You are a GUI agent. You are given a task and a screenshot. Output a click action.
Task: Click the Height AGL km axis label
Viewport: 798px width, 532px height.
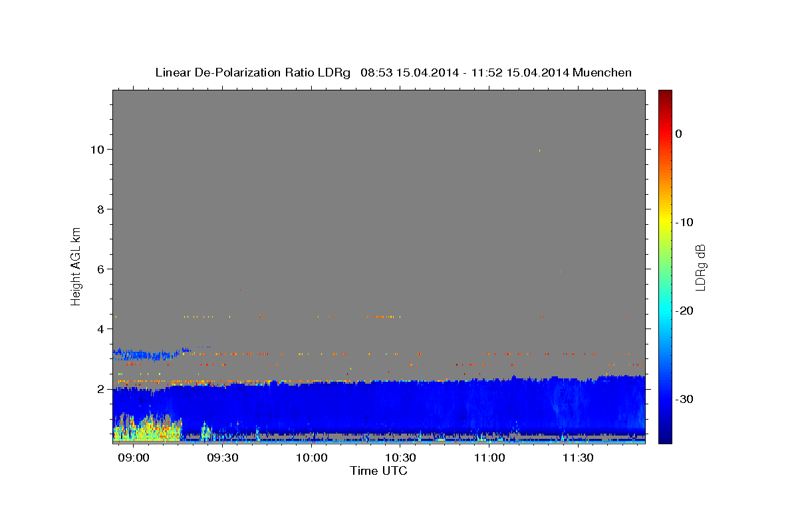(x=76, y=266)
